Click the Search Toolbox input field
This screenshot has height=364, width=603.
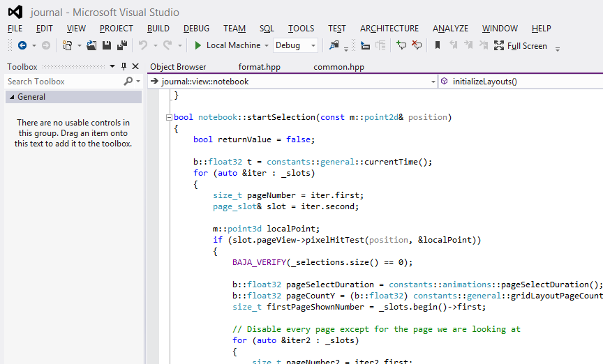pyautogui.click(x=63, y=82)
